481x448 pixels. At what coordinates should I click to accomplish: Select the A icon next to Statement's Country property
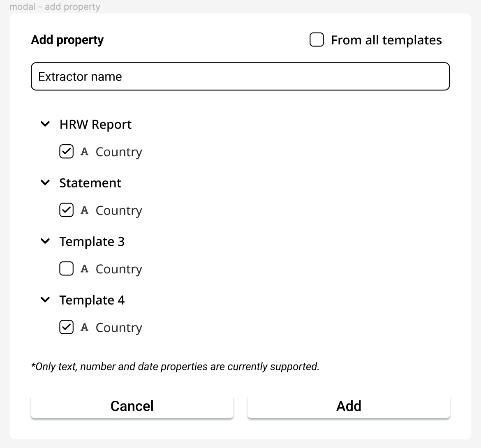coord(85,210)
